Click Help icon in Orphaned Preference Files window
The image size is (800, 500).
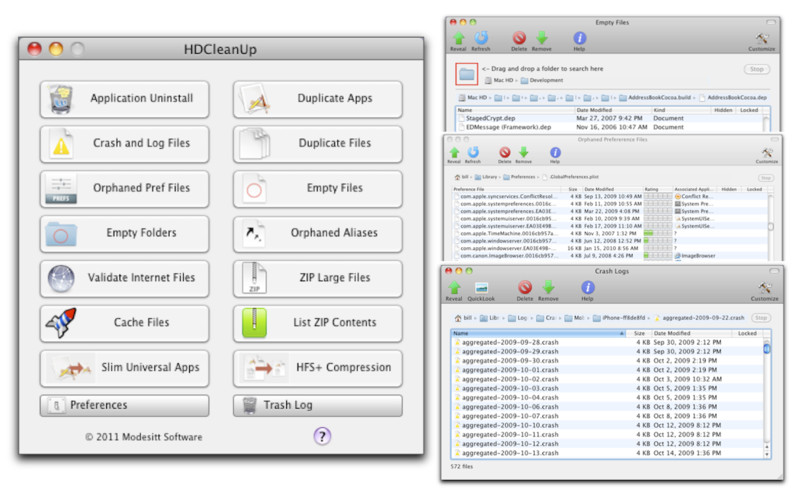click(555, 155)
